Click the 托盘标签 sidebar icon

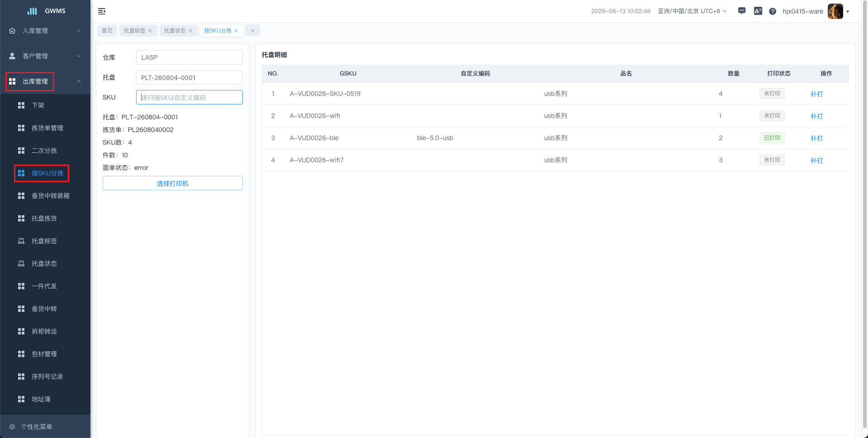(x=21, y=241)
